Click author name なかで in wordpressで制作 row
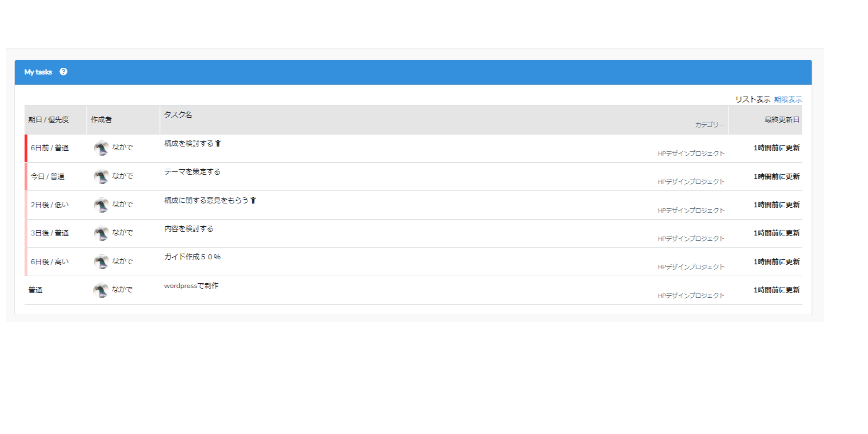This screenshot has width=868, height=434. (x=123, y=289)
